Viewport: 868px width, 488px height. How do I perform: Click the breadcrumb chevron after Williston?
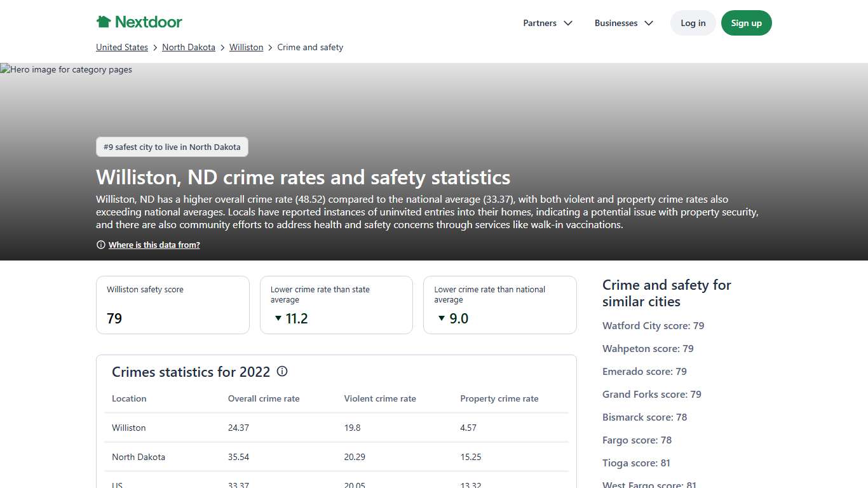pos(269,47)
